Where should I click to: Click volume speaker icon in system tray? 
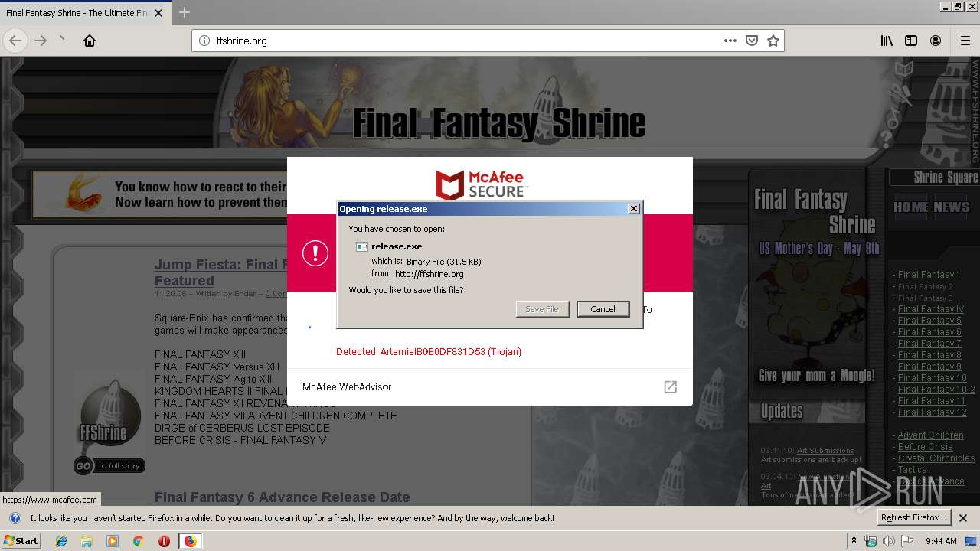pos(889,541)
